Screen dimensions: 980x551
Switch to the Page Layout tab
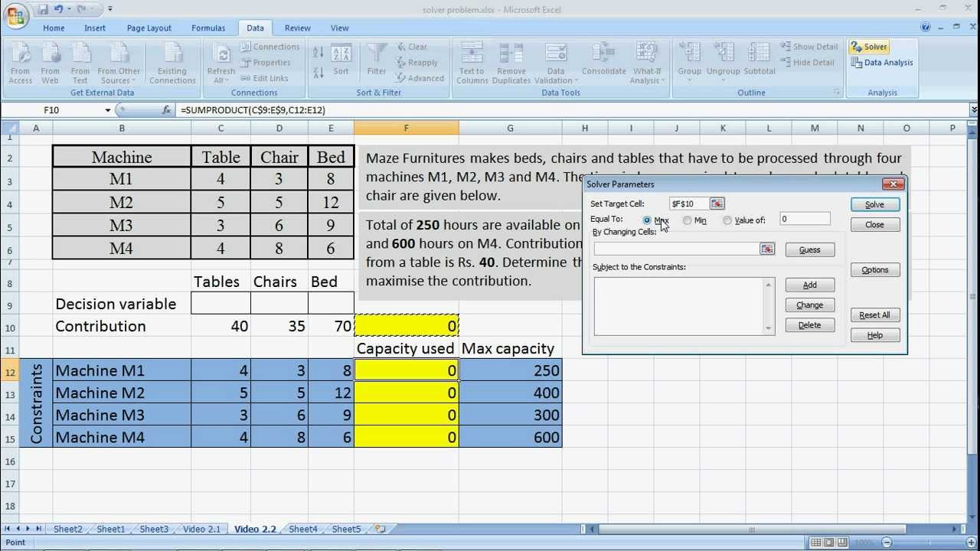[149, 28]
